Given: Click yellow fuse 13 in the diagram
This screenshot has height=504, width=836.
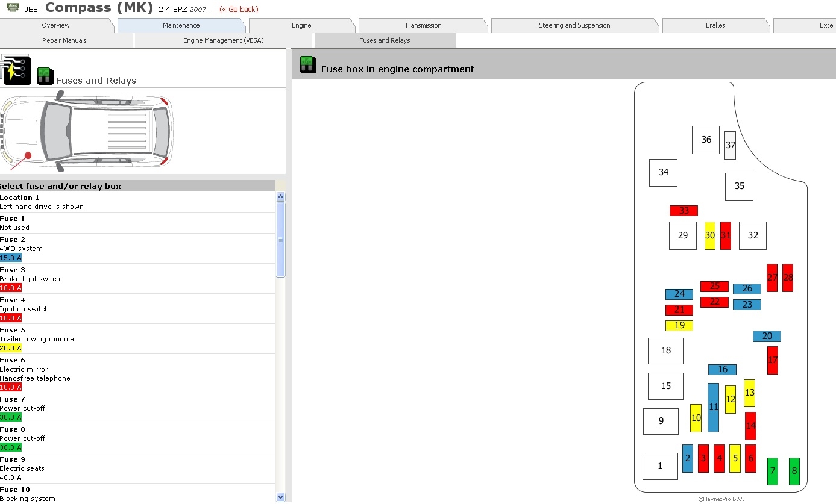Looking at the screenshot, I should [750, 393].
